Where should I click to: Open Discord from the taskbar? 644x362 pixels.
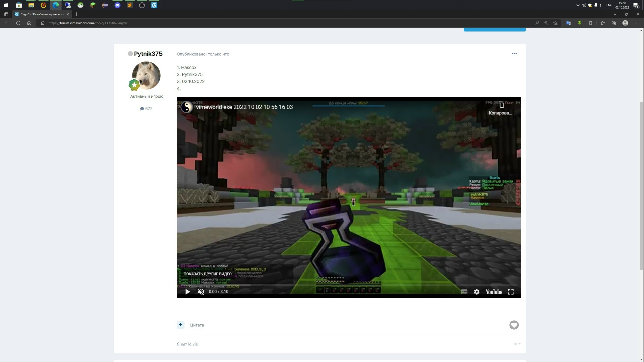(x=117, y=5)
